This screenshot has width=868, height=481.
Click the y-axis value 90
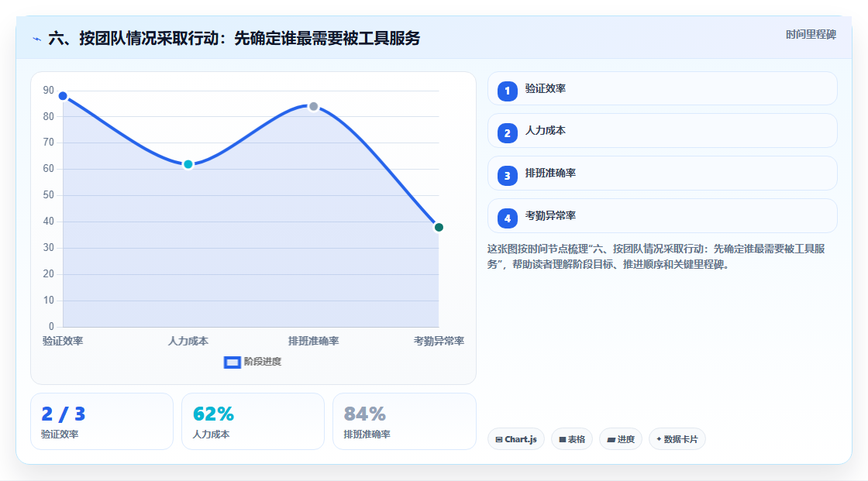click(x=48, y=90)
